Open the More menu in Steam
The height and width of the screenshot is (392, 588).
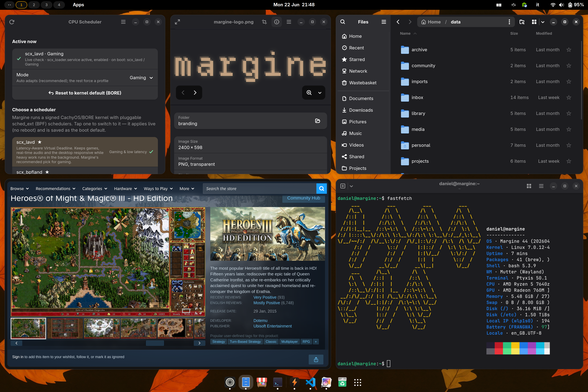[x=187, y=189]
